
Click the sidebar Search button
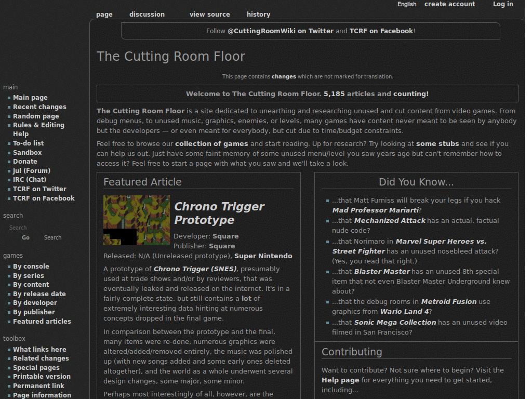click(52, 237)
